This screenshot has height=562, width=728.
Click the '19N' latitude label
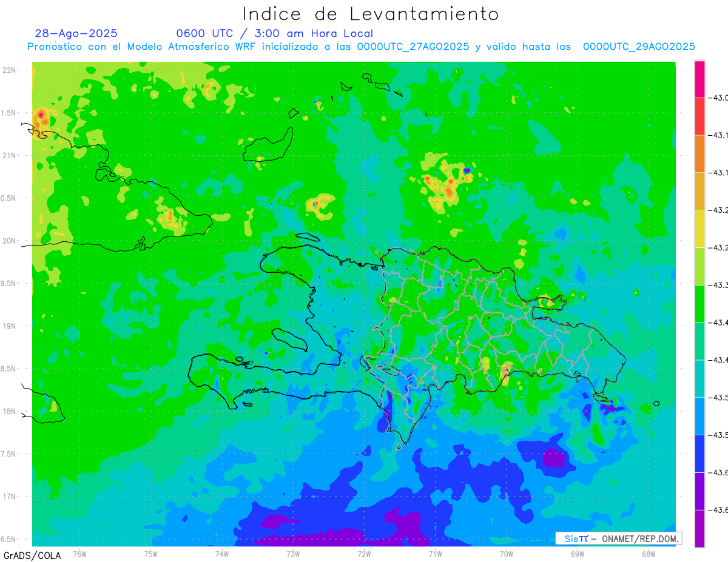coord(10,326)
